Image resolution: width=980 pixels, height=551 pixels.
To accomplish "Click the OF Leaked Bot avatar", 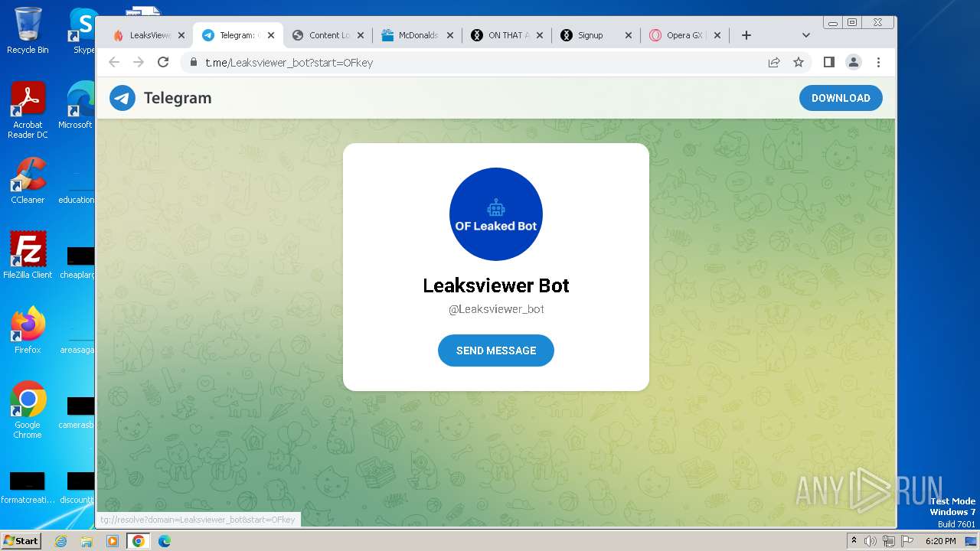I will [495, 214].
